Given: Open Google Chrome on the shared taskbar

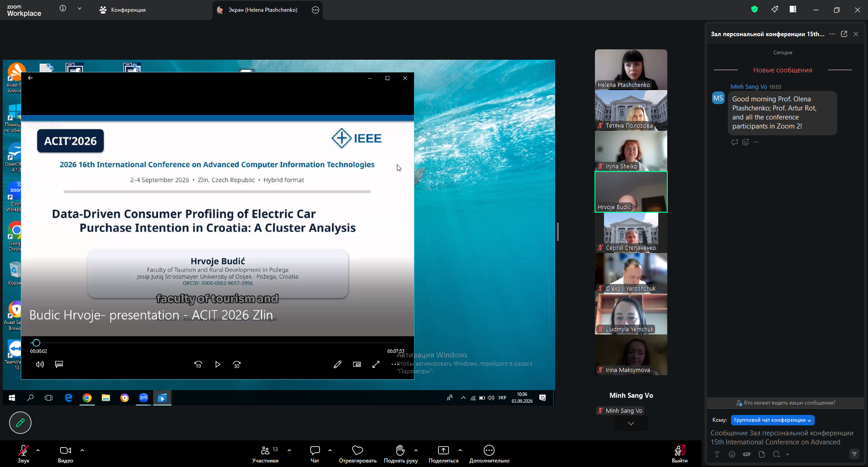Looking at the screenshot, I should tap(87, 398).
